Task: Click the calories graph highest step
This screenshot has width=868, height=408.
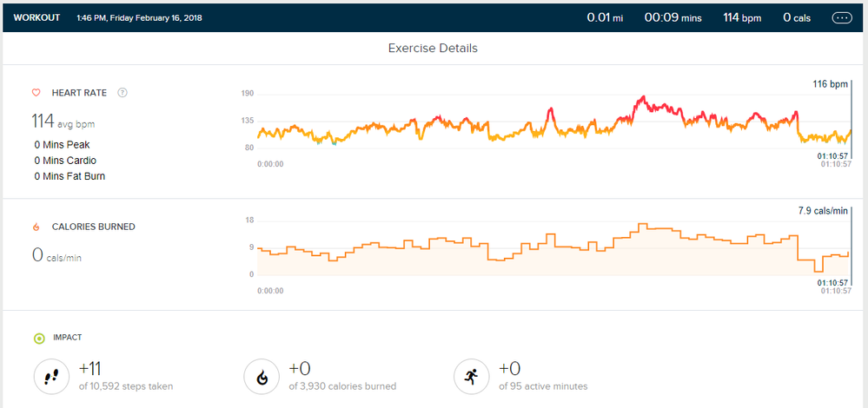Action: pos(643,225)
